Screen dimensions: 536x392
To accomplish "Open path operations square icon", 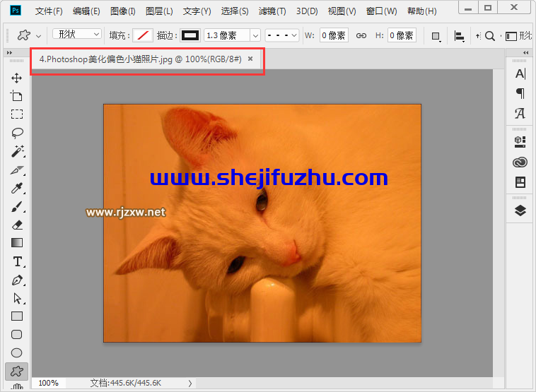I will 436,36.
